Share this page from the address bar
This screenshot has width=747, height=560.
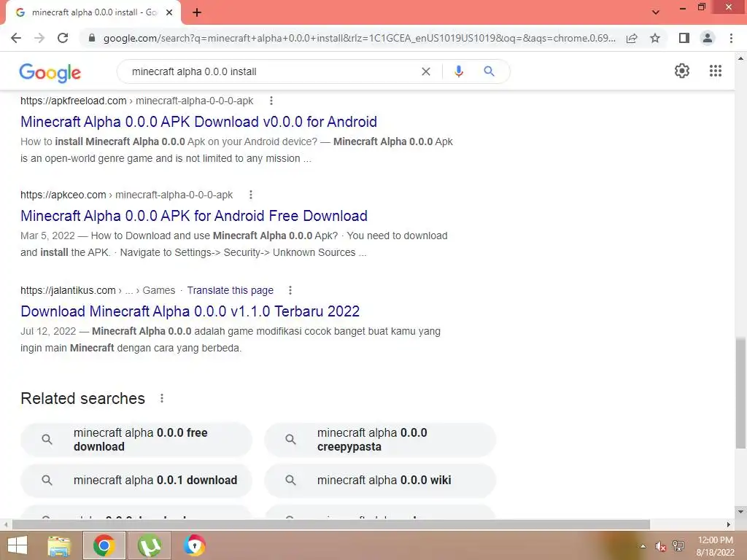pyautogui.click(x=632, y=38)
